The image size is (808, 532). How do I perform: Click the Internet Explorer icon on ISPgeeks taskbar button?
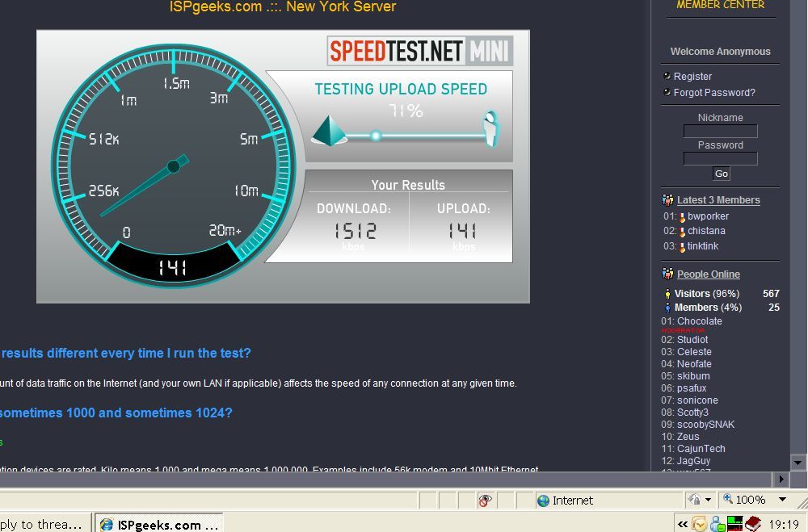(106, 525)
